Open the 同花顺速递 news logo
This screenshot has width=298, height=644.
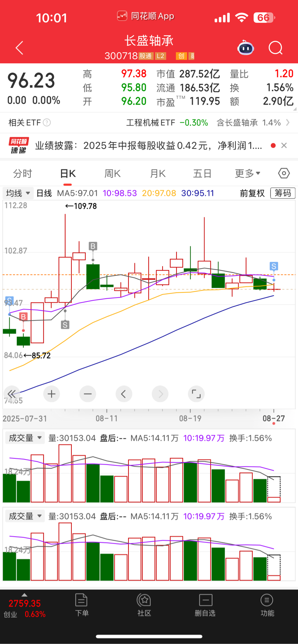pos(19,145)
